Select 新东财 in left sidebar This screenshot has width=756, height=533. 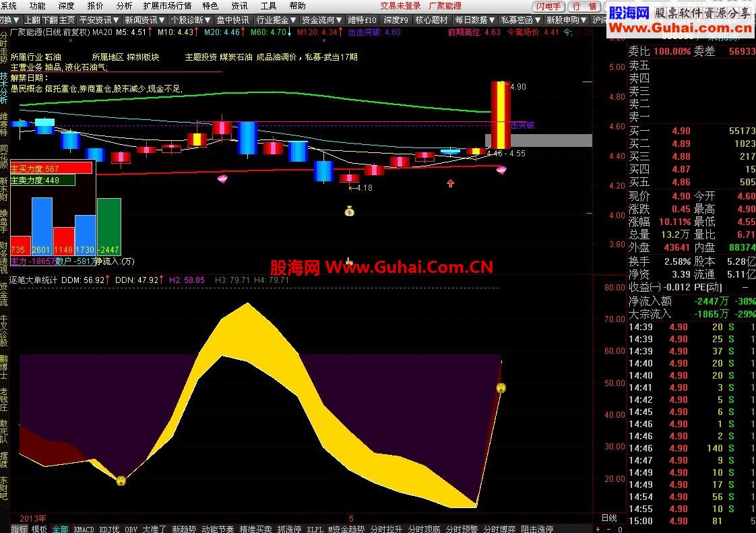click(4, 189)
